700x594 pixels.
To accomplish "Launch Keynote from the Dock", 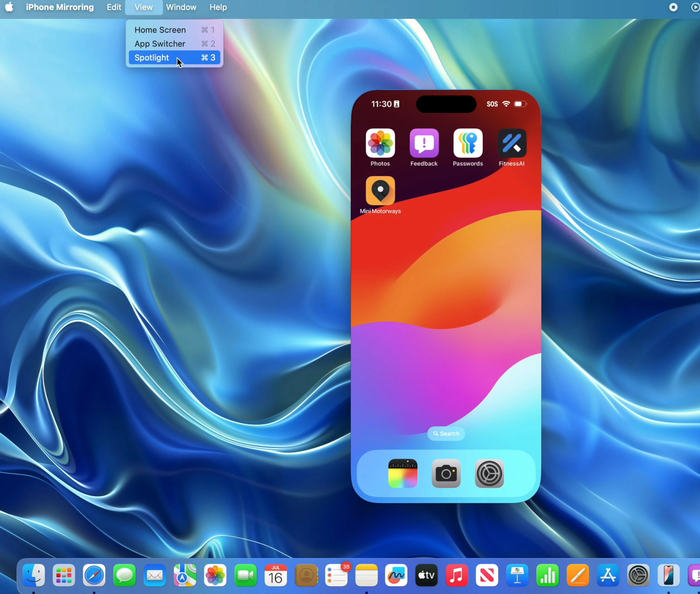I will click(x=517, y=575).
